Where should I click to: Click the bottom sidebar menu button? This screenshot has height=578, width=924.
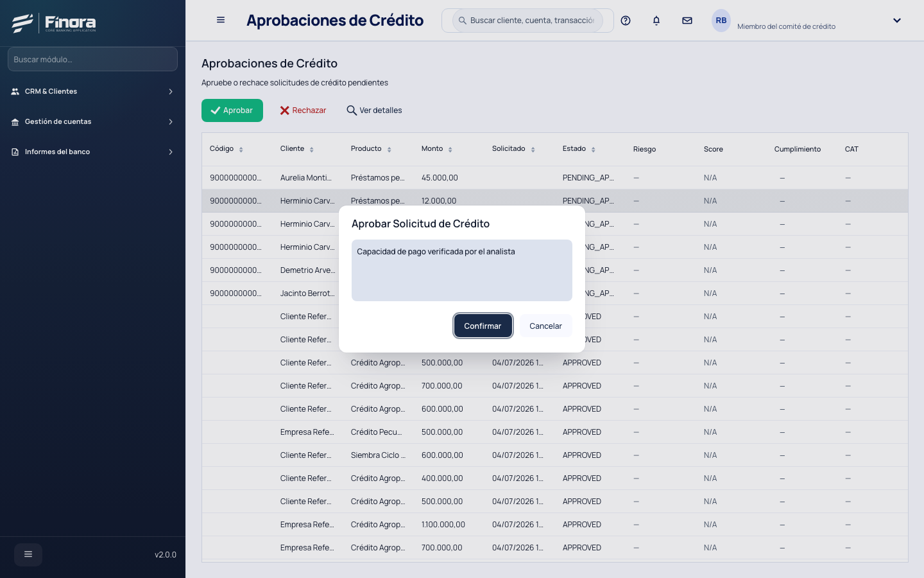[28, 554]
